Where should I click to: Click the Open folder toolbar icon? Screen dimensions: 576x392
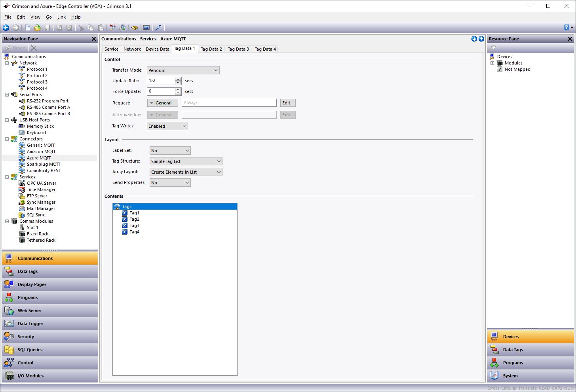(38, 28)
